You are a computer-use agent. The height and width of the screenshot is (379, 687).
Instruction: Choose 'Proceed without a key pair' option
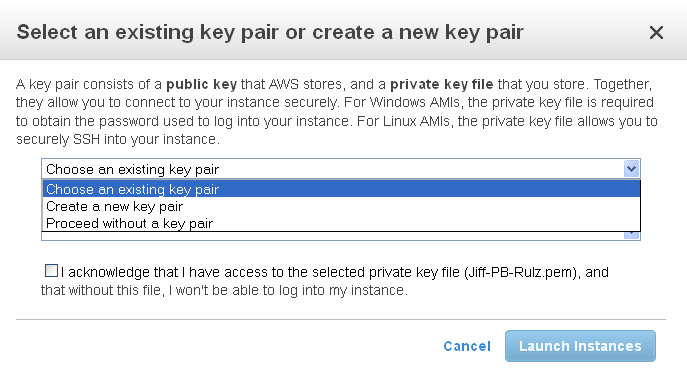[x=341, y=223]
